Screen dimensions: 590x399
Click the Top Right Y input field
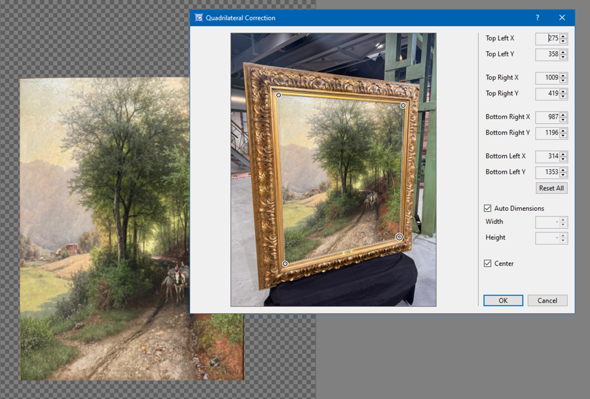547,93
